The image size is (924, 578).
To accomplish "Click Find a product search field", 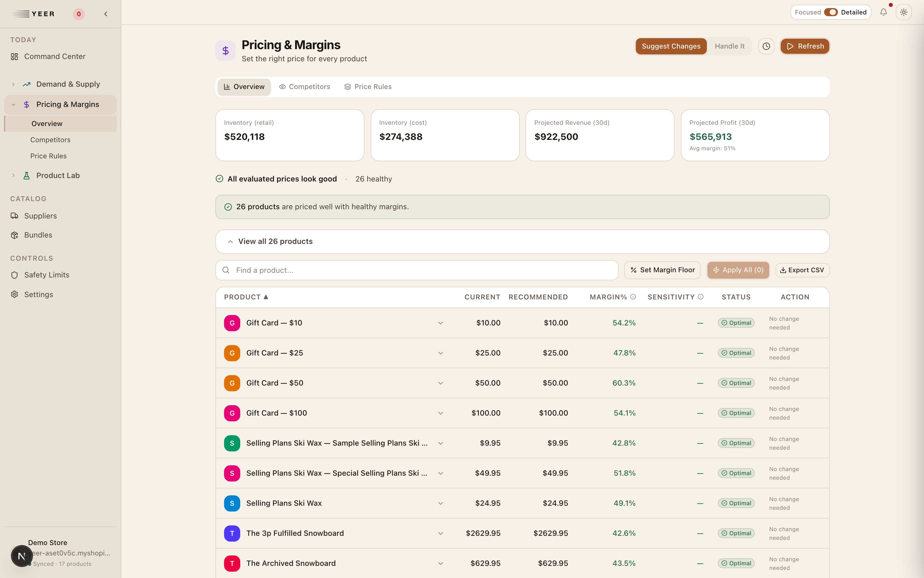I will pos(417,270).
